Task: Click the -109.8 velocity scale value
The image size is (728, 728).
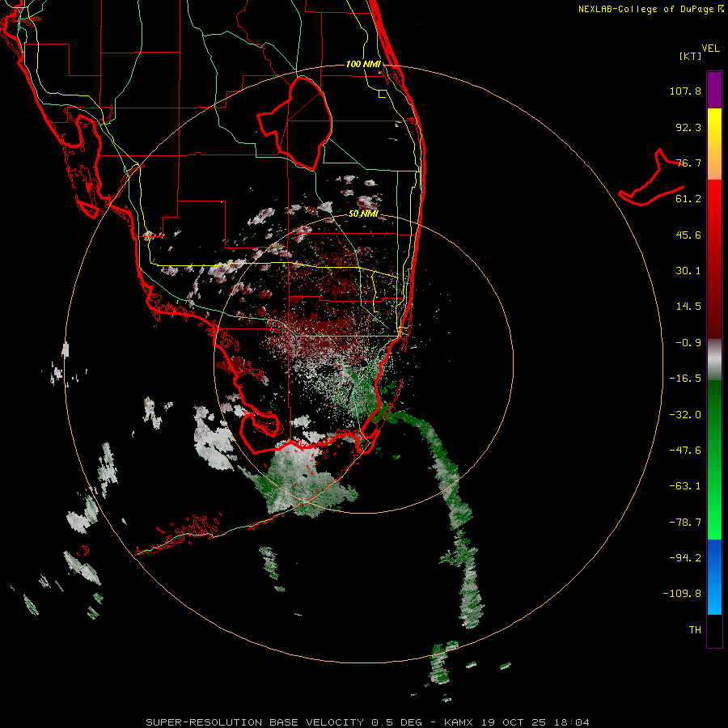Action: 682,594
